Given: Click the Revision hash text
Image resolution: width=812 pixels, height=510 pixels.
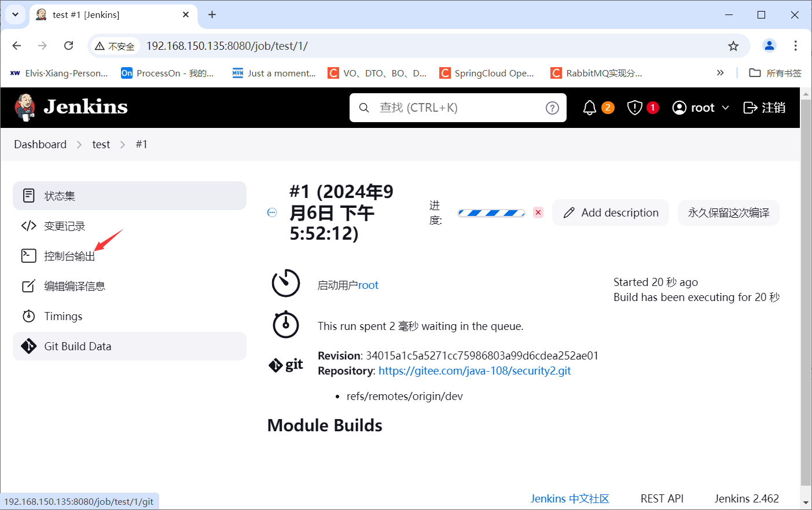Looking at the screenshot, I should 482,355.
